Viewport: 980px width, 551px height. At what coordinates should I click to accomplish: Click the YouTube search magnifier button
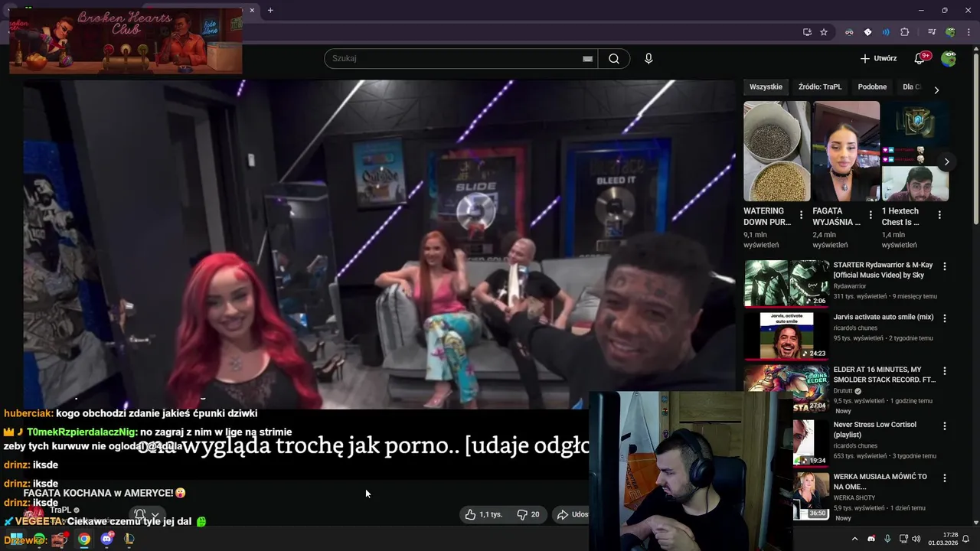pyautogui.click(x=614, y=59)
